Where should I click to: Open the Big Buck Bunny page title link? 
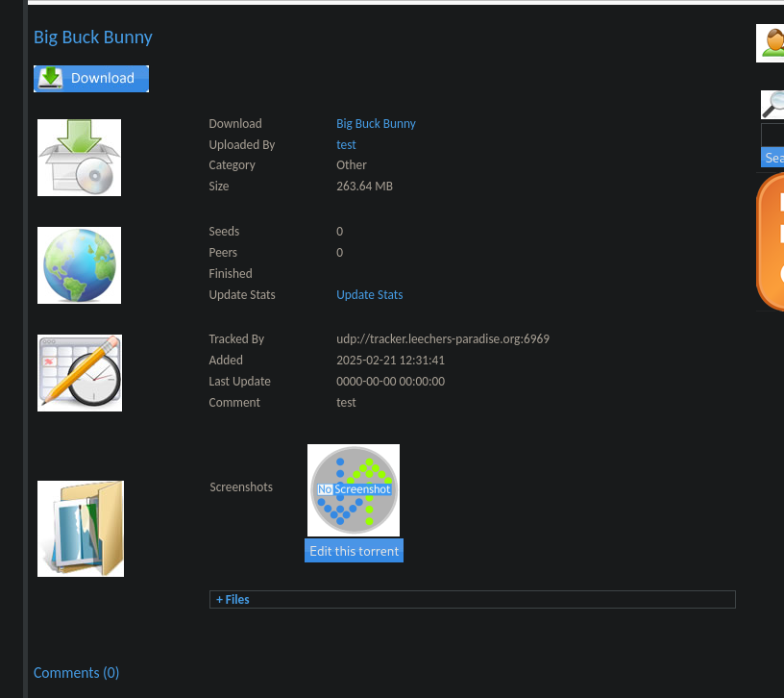[93, 37]
